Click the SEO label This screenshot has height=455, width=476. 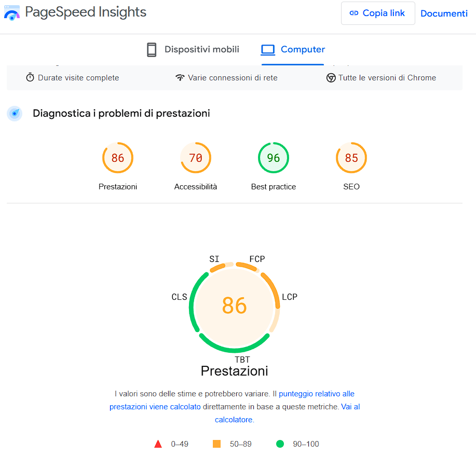coord(351,187)
